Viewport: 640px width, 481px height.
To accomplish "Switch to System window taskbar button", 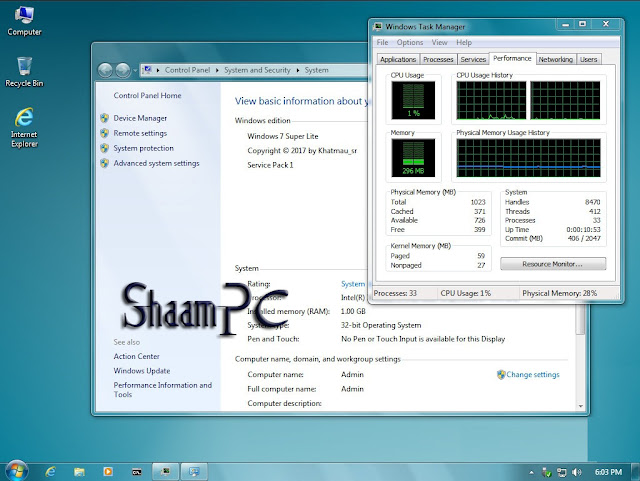I will point(194,472).
